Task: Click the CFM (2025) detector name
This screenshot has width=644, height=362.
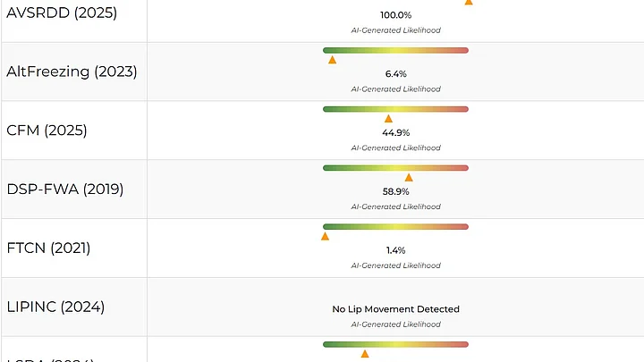Action: pyautogui.click(x=47, y=130)
